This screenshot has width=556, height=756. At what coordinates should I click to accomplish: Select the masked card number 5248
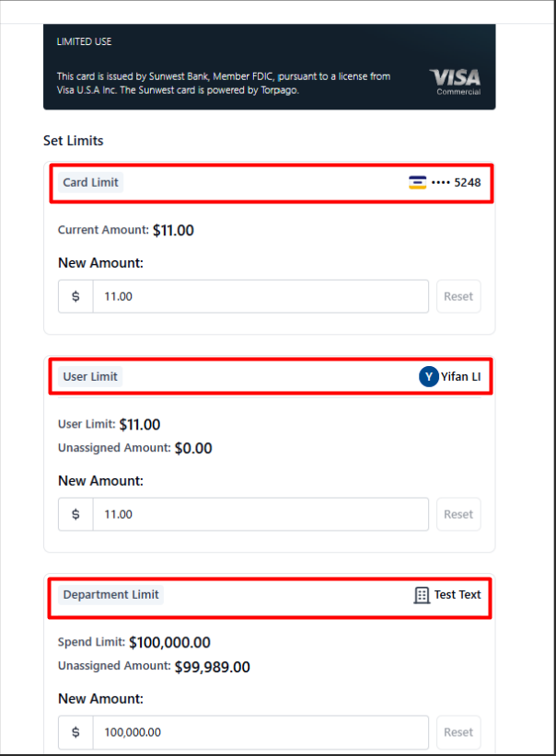click(456, 183)
